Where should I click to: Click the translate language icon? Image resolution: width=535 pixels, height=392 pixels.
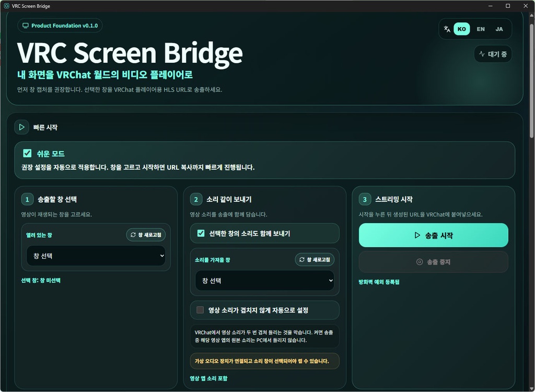(x=447, y=29)
